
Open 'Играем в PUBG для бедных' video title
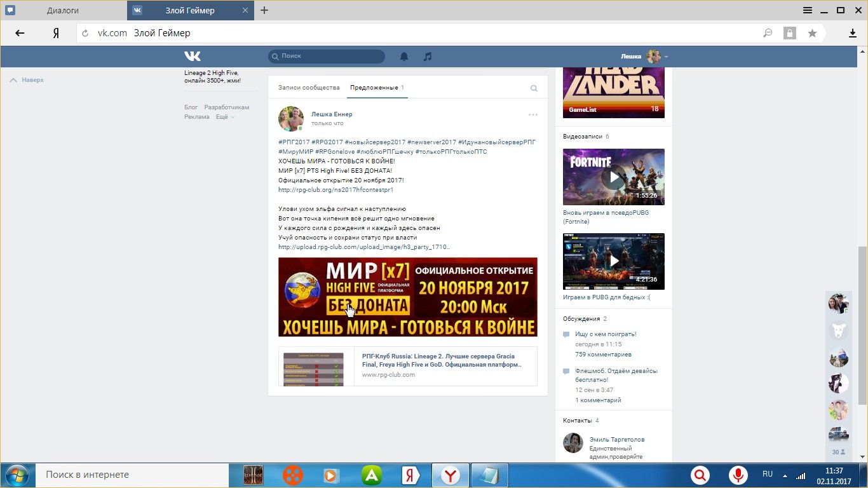point(607,297)
